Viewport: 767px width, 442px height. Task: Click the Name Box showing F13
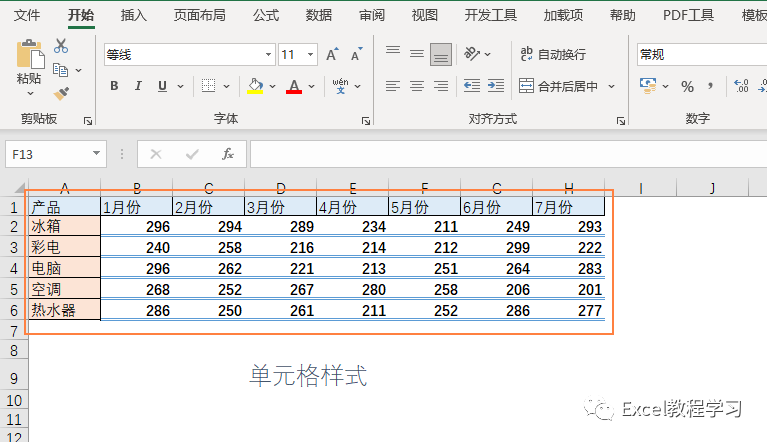(55, 155)
